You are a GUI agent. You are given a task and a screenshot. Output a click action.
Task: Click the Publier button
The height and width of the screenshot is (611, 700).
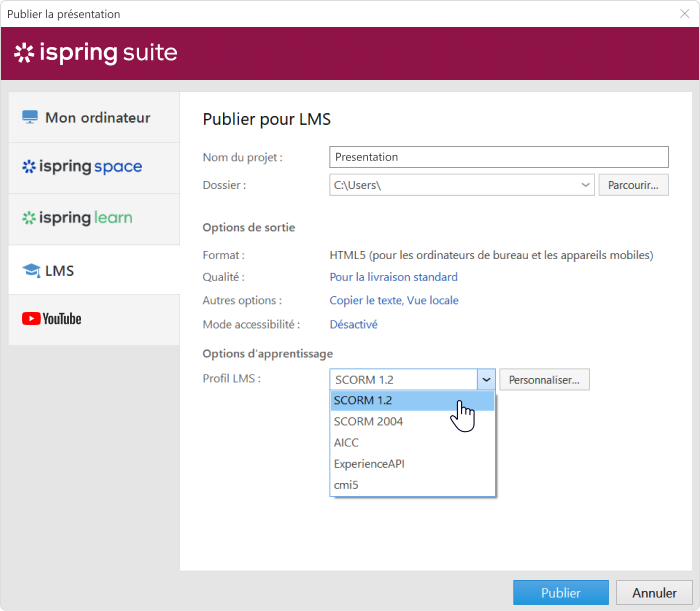[561, 593]
